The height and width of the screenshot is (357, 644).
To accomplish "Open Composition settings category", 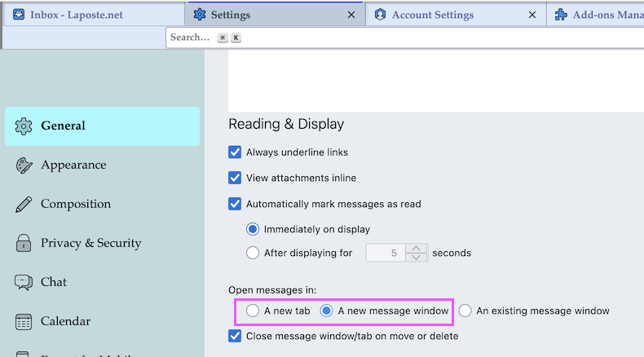I will 102,205.
